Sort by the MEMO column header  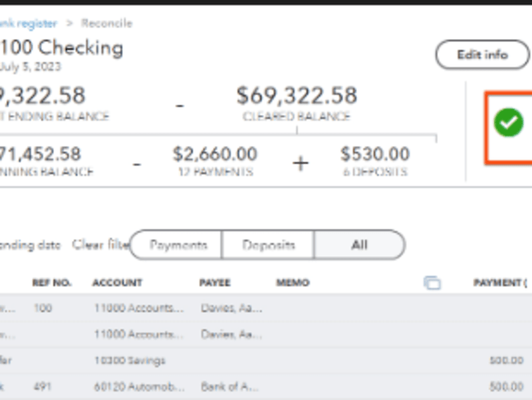click(293, 282)
